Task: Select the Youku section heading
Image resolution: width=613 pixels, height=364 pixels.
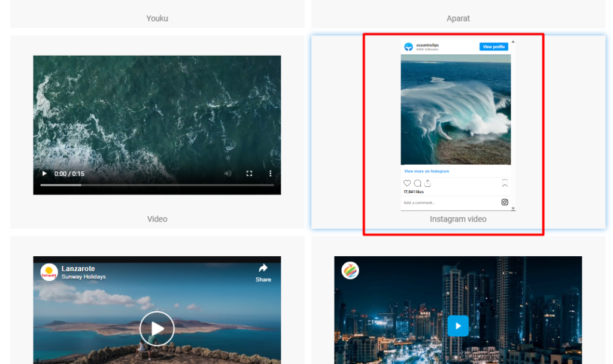Action: pyautogui.click(x=156, y=18)
